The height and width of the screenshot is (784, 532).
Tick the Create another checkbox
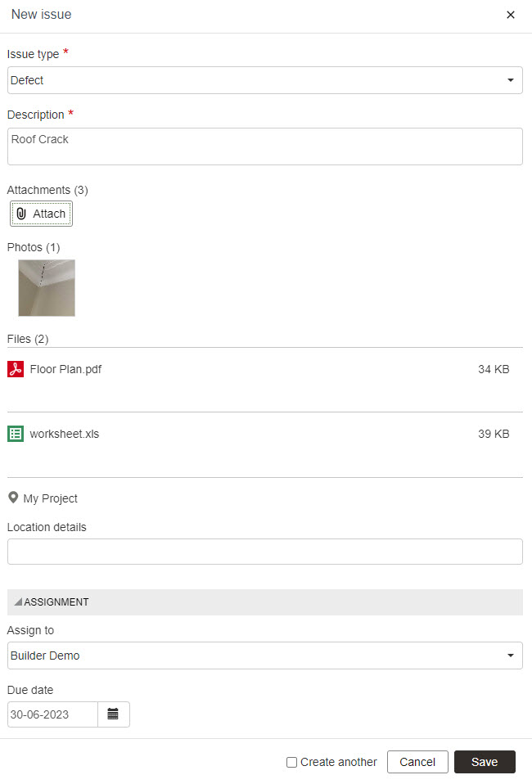(x=291, y=762)
